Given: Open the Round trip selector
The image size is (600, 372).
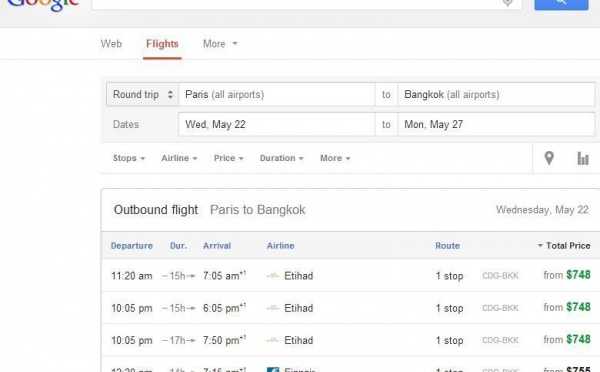Looking at the screenshot, I should point(143,95).
